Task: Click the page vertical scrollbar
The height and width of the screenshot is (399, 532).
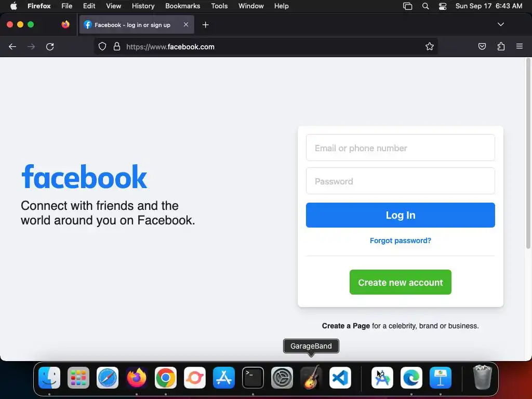Action: point(528,154)
